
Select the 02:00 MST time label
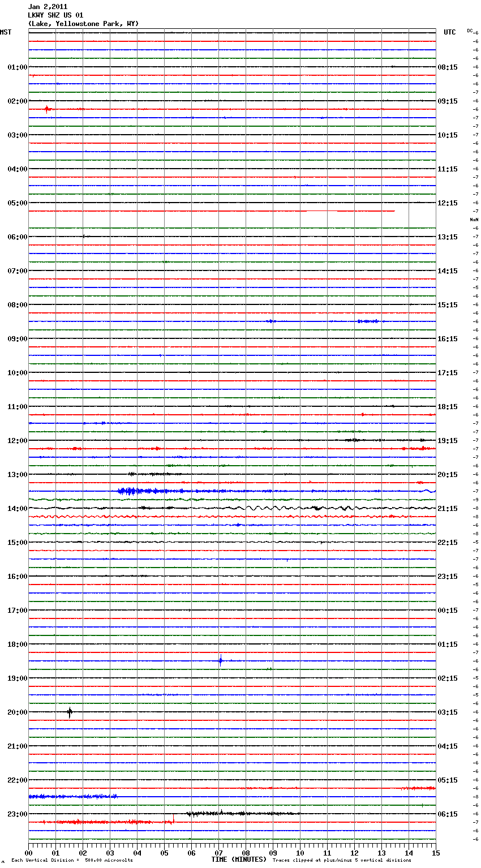tap(18, 101)
